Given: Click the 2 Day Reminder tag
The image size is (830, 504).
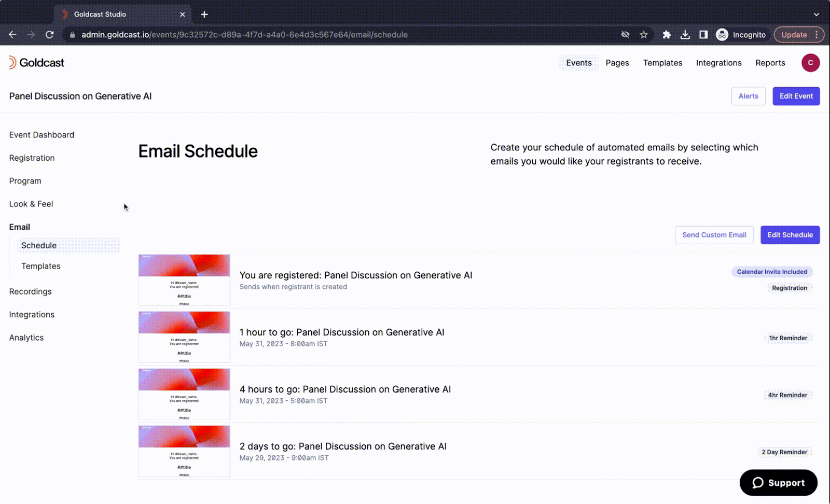Looking at the screenshot, I should coord(784,452).
